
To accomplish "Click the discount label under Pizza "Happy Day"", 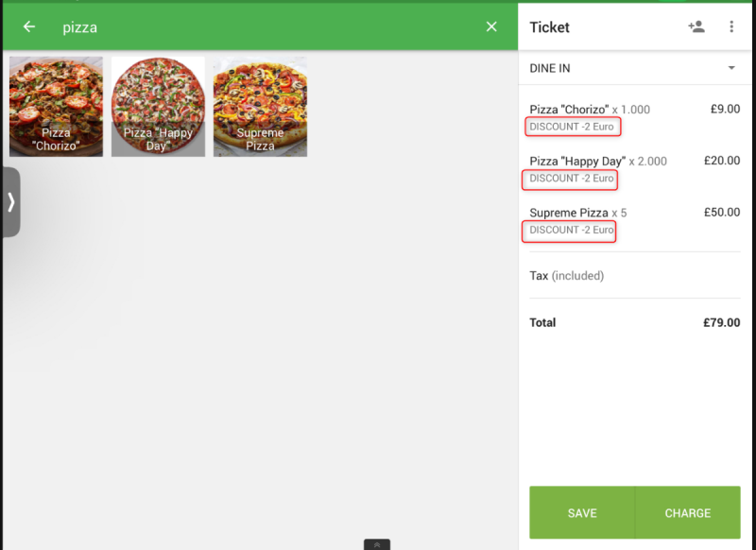I will tap(572, 179).
